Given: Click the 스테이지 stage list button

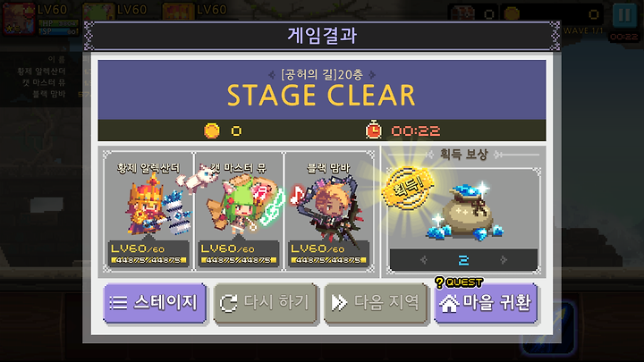Looking at the screenshot, I should click(x=155, y=303).
